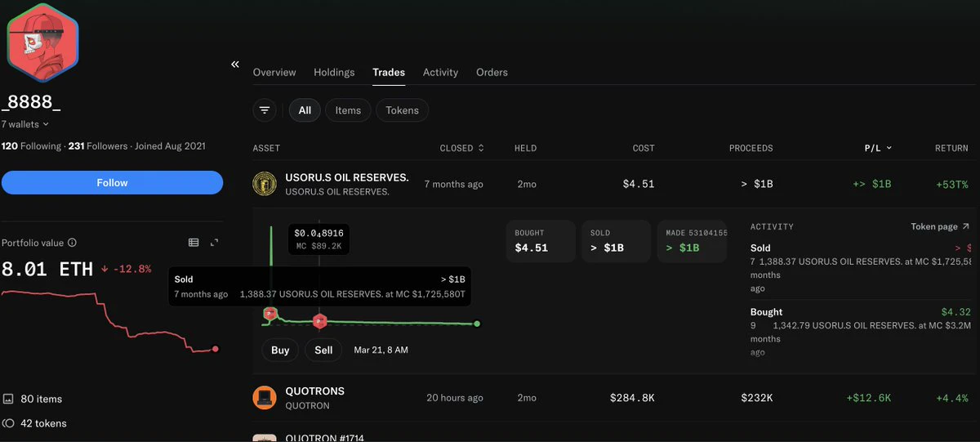
Task: Filter trades by Items chip
Action: click(348, 110)
